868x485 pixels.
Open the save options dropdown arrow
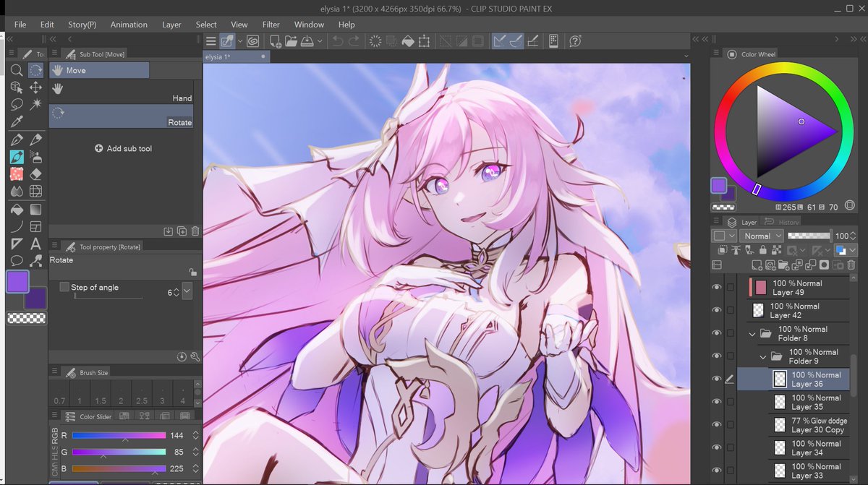coord(320,41)
